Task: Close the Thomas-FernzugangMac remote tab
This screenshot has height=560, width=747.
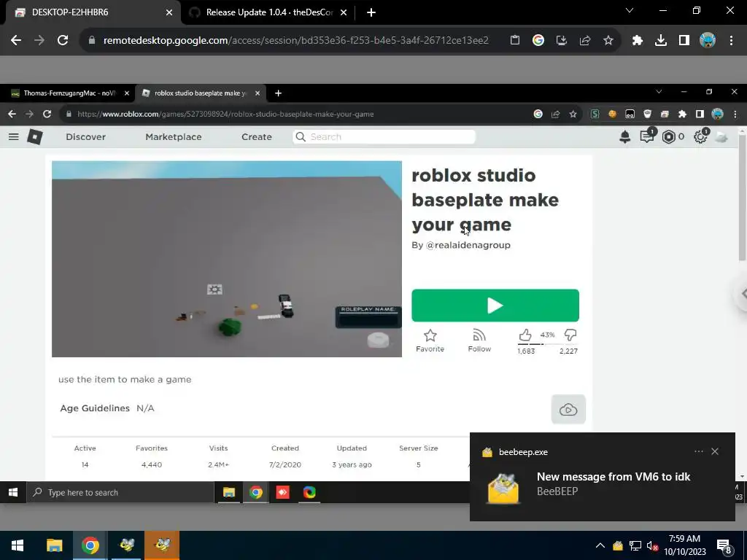Action: [x=127, y=93]
